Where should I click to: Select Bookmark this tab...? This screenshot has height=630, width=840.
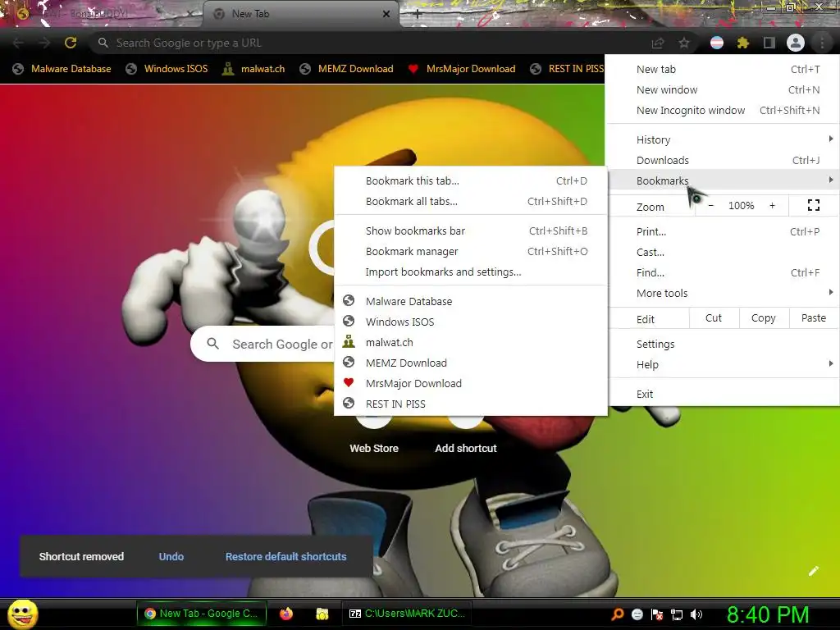(x=470, y=180)
